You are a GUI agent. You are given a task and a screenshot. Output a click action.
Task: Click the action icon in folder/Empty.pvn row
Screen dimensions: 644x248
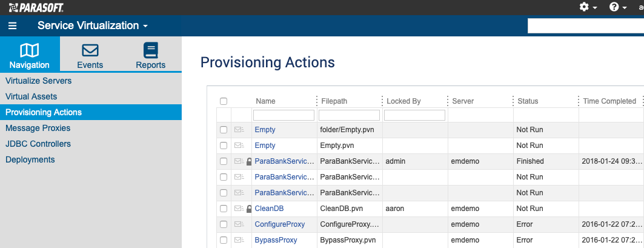pos(239,130)
